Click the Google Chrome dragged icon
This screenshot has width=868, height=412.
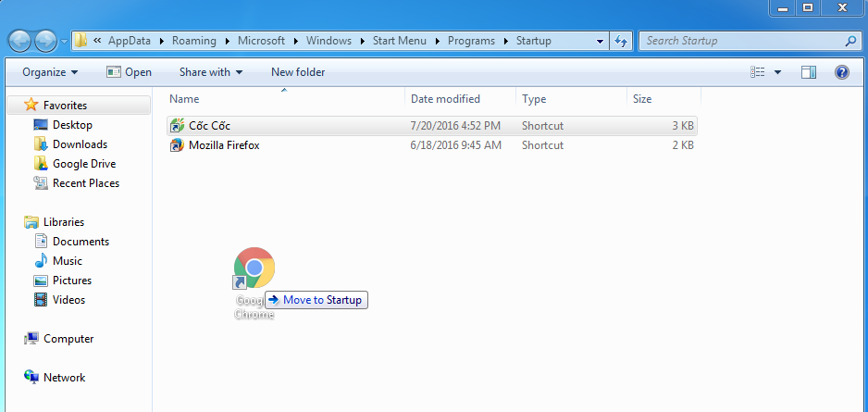[254, 268]
